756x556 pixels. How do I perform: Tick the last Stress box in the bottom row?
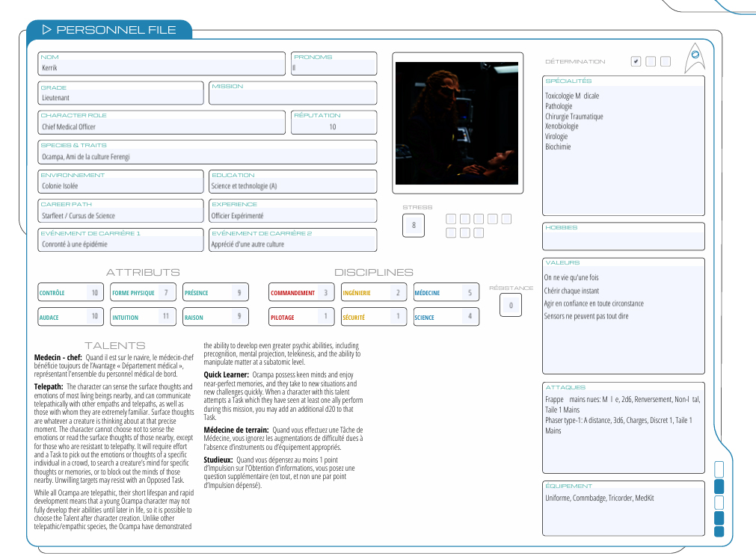tap(479, 233)
